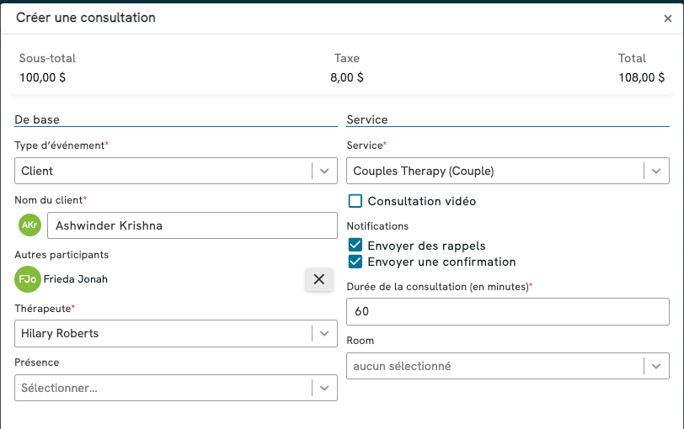684x429 pixels.
Task: Uncheck Envoyer des rappels
Action: (355, 245)
